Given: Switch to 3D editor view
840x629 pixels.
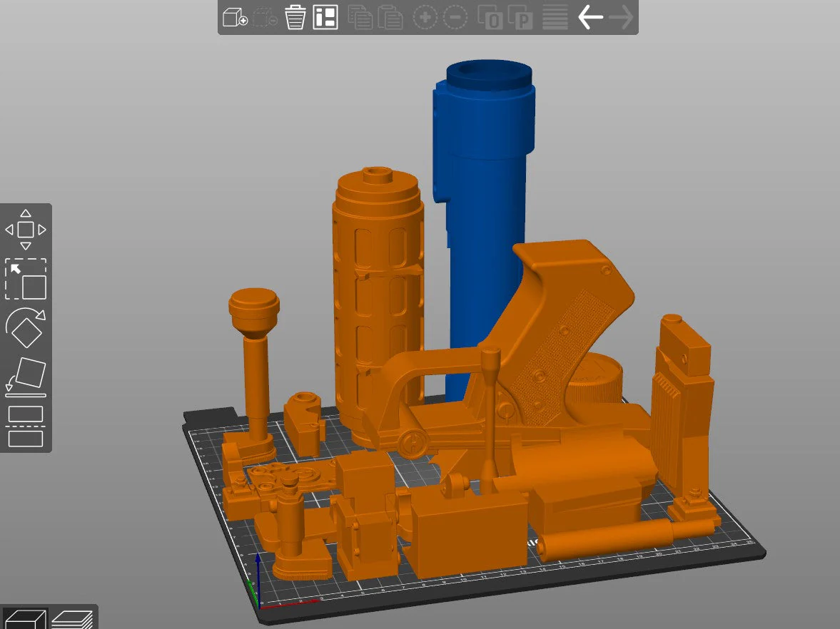Looking at the screenshot, I should coord(25,619).
